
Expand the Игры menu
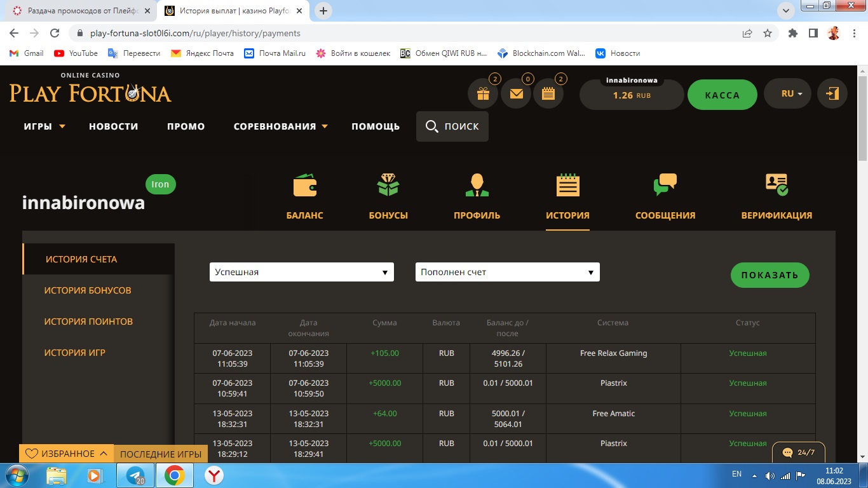tap(44, 126)
